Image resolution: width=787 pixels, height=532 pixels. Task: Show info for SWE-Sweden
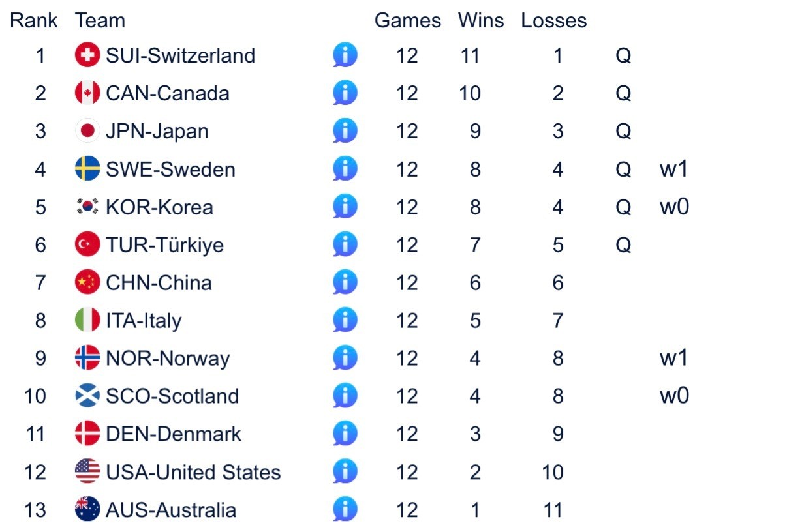(x=345, y=169)
